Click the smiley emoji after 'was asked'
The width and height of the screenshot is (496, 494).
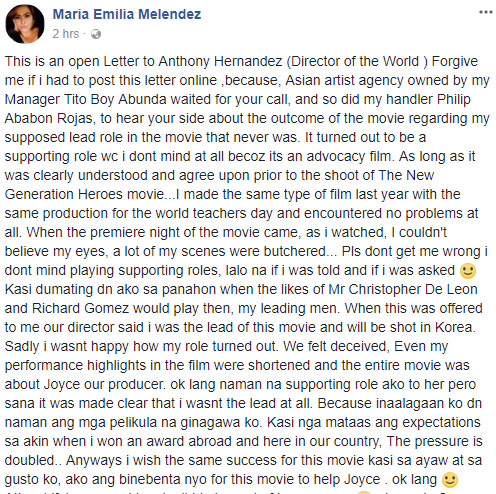[468, 271]
